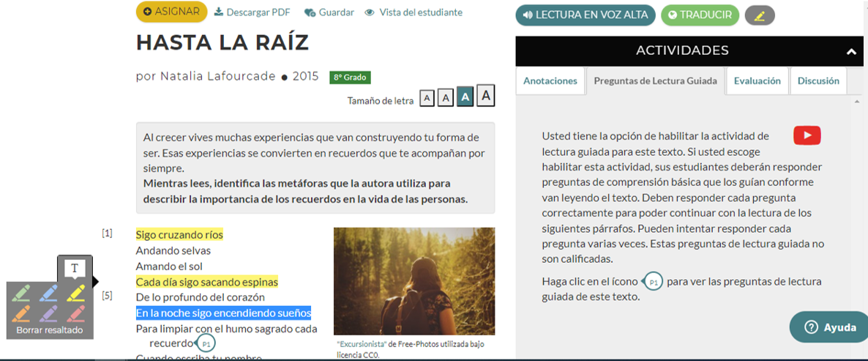Click the line Cada día sigo sacando espinas
868x361 pixels.
[207, 282]
